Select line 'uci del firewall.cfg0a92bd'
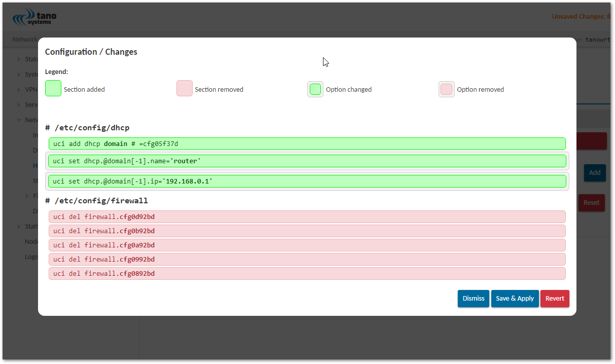Viewport: 615px width, 364px height. [x=307, y=245]
